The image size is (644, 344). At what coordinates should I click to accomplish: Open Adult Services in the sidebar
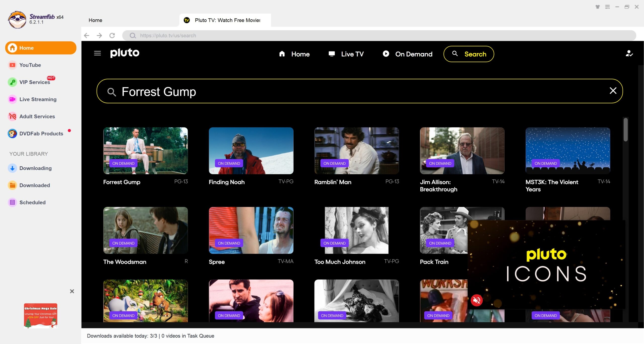(37, 116)
